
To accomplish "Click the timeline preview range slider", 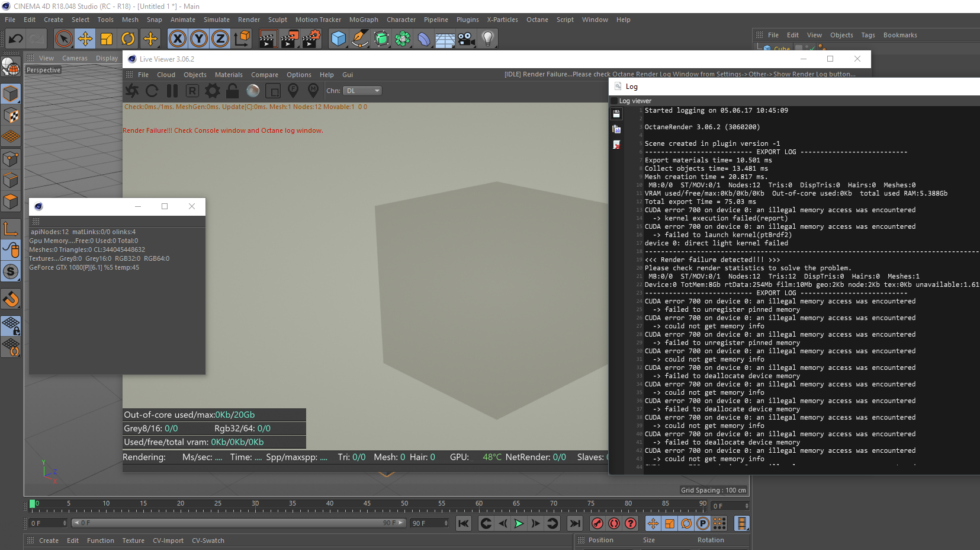I will (238, 523).
